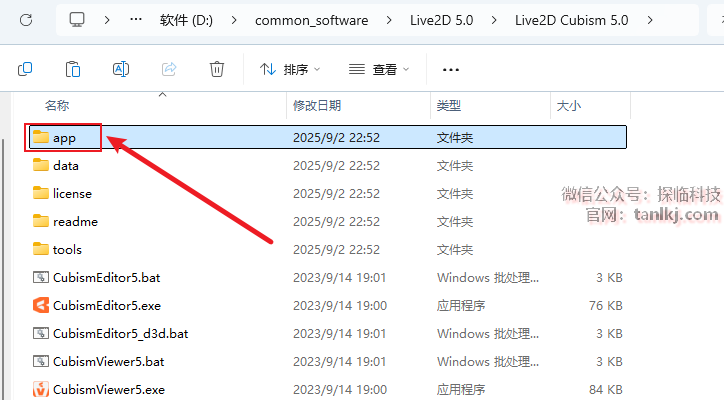Click CubismEditor5.bat batch file icon

point(41,278)
